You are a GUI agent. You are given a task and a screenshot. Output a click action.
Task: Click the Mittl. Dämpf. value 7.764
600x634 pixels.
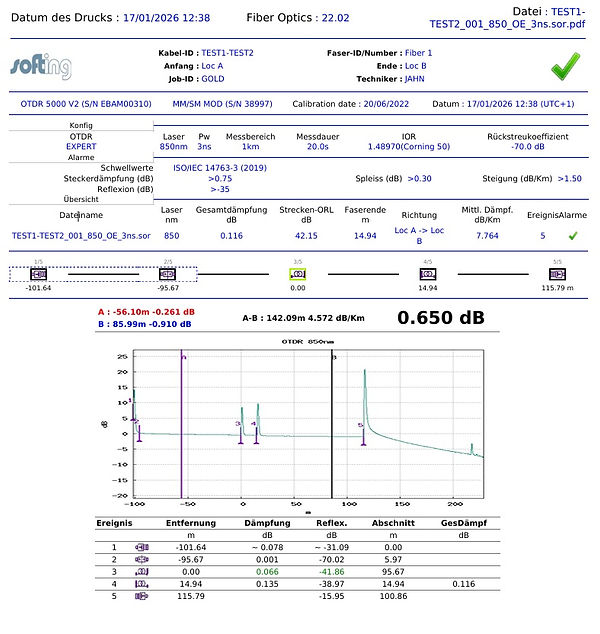(x=487, y=236)
